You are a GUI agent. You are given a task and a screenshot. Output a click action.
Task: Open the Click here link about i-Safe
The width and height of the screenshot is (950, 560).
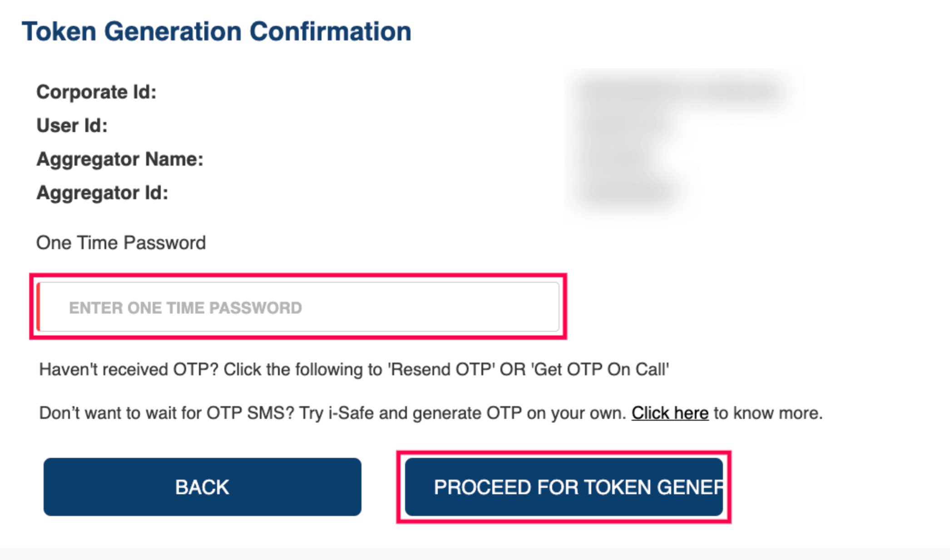tap(669, 413)
